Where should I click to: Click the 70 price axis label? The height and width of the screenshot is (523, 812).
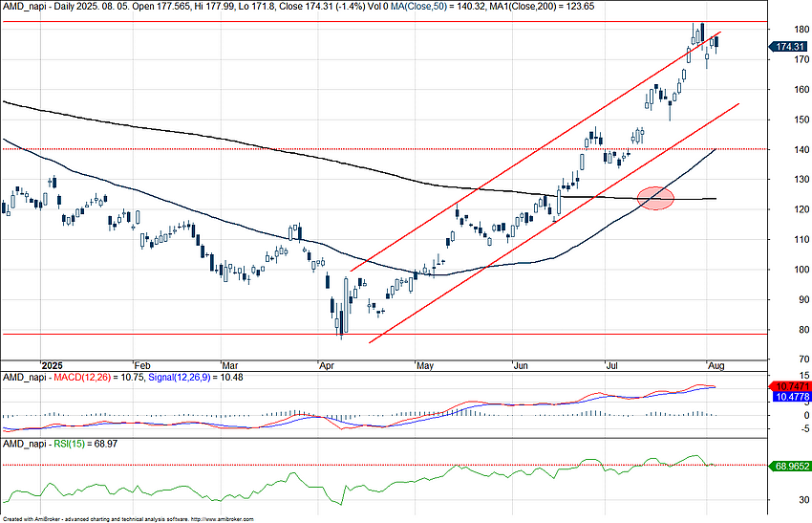tap(803, 359)
